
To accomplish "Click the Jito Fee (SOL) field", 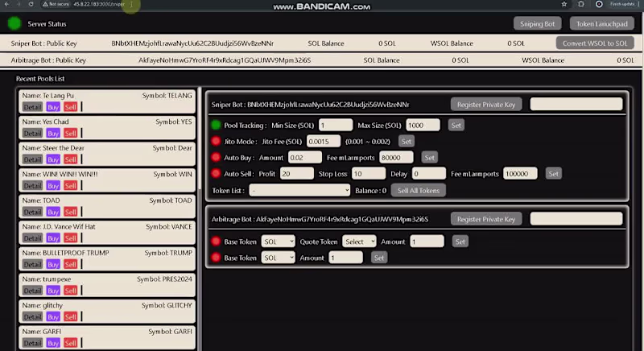I will click(324, 141).
